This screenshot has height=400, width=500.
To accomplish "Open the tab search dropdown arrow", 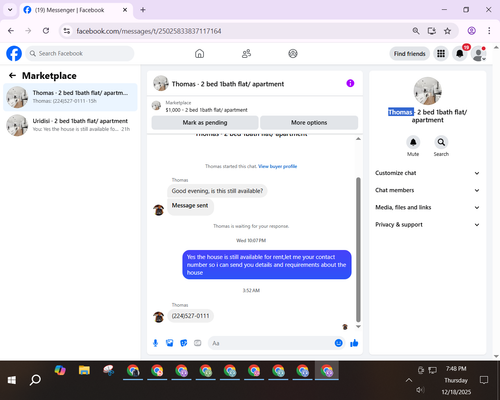I will [x=10, y=10].
